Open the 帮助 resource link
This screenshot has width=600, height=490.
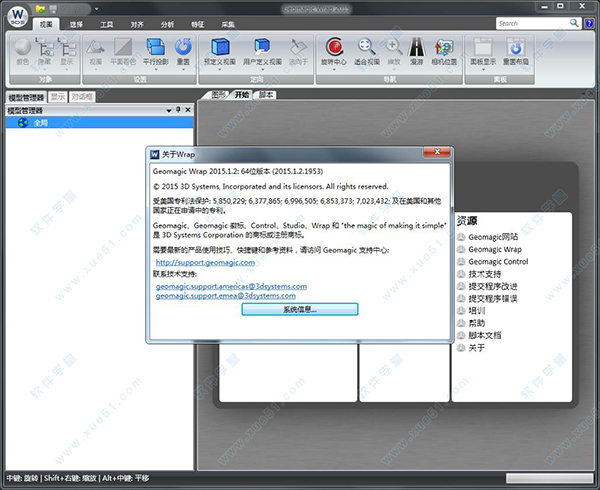coord(477,323)
